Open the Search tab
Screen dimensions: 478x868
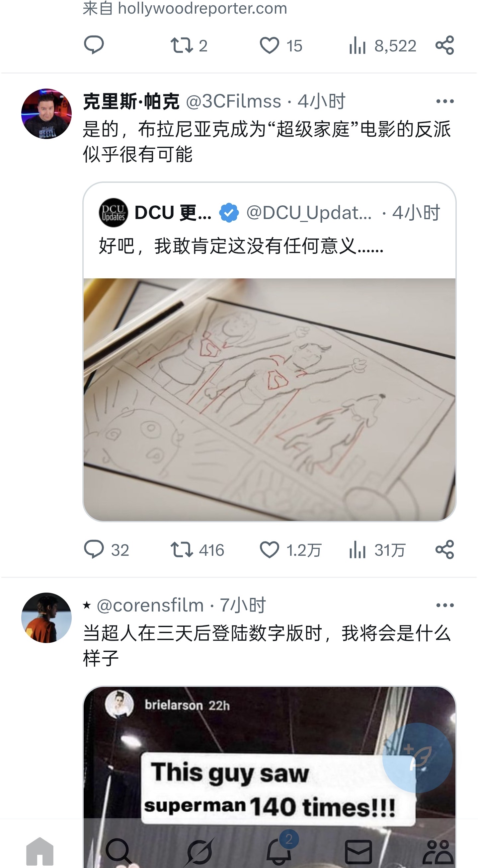click(119, 851)
